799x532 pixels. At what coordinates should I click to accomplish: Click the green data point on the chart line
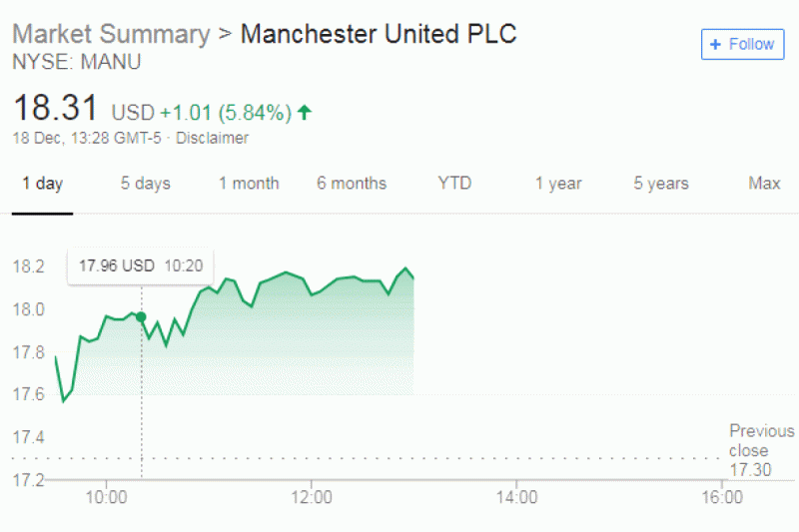141,317
